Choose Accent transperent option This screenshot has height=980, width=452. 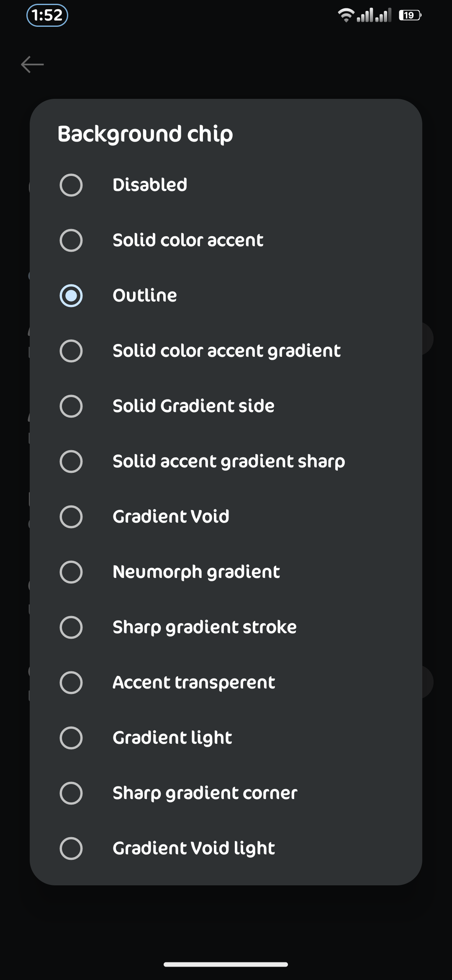[226, 683]
